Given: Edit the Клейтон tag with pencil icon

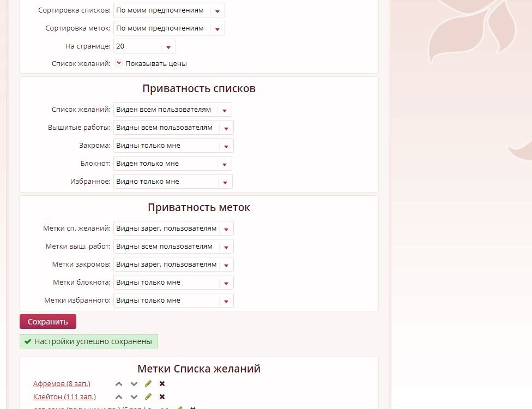Looking at the screenshot, I should 148,397.
